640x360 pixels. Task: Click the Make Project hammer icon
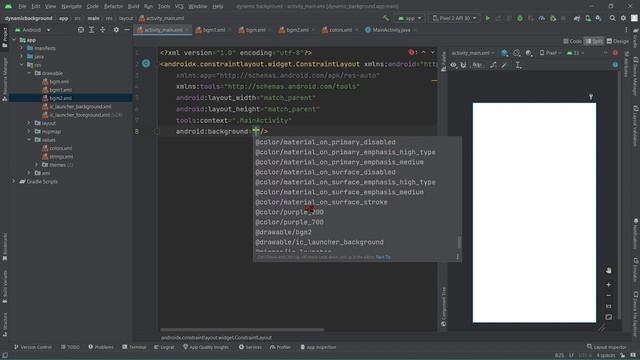click(386, 18)
